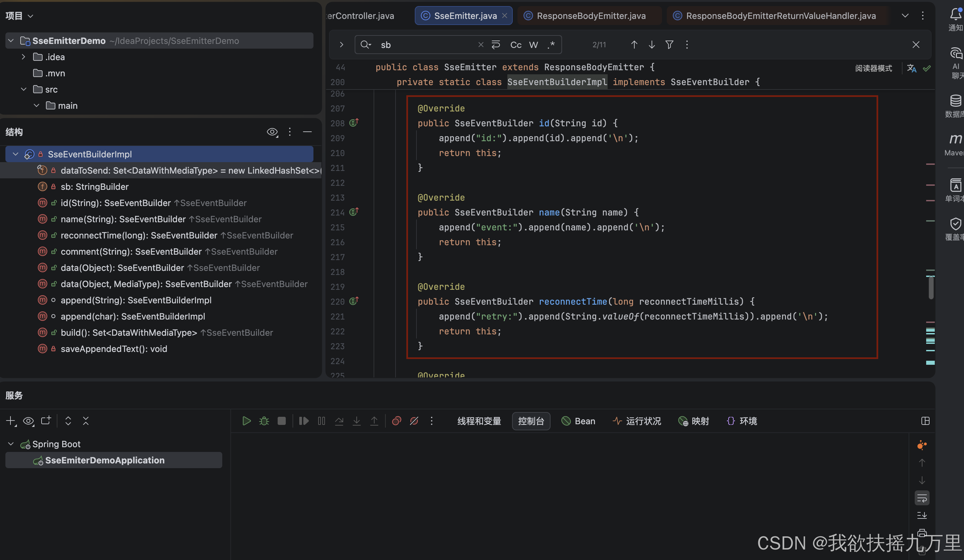
Task: Open the 项目 view dropdown
Action: pyautogui.click(x=19, y=16)
